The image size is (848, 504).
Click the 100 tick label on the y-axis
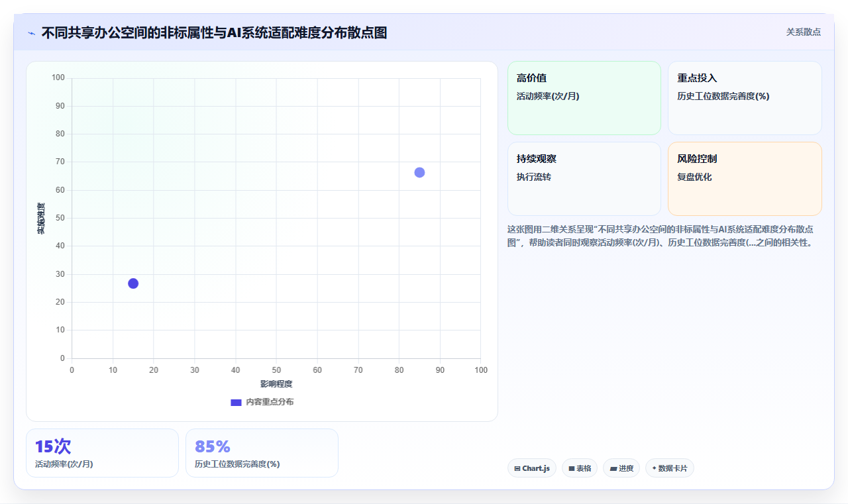click(58, 78)
